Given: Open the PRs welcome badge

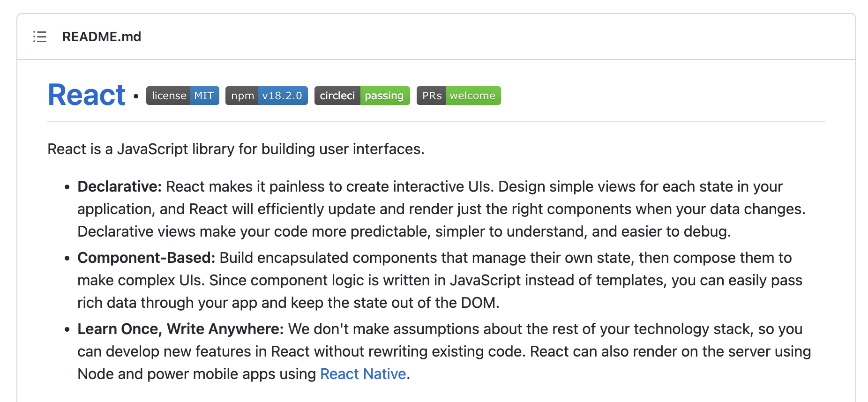Looking at the screenshot, I should [x=459, y=96].
